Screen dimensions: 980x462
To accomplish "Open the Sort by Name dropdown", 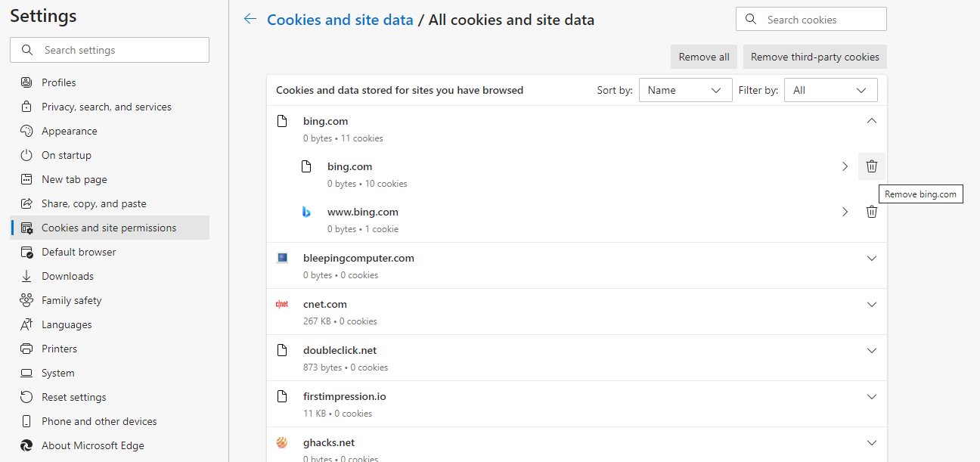I will pos(686,90).
